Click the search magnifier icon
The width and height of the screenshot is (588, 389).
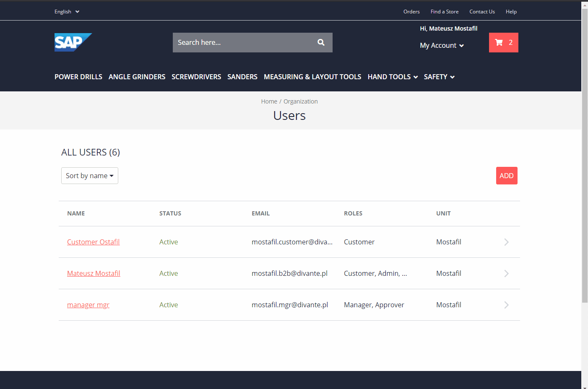coord(321,42)
